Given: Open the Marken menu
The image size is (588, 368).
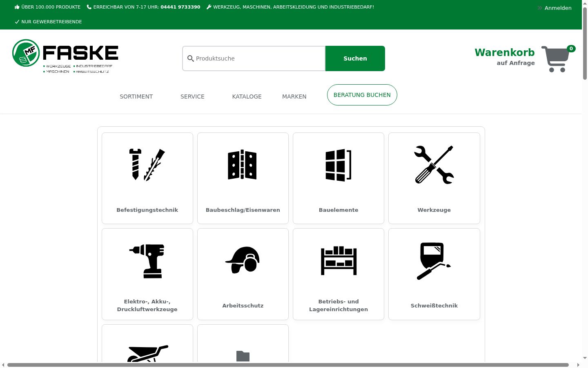Looking at the screenshot, I should click(x=294, y=96).
